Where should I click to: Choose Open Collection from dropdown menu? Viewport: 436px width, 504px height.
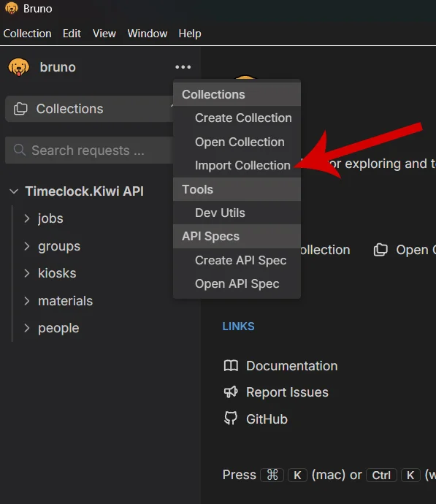(237, 142)
